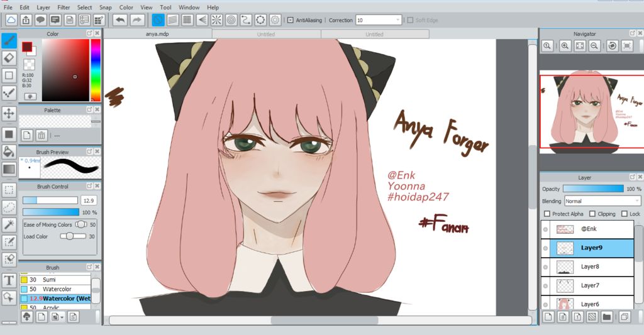Image resolution: width=644 pixels, height=335 pixels.
Task: Hide the @Enk layer visibility
Action: 545,229
